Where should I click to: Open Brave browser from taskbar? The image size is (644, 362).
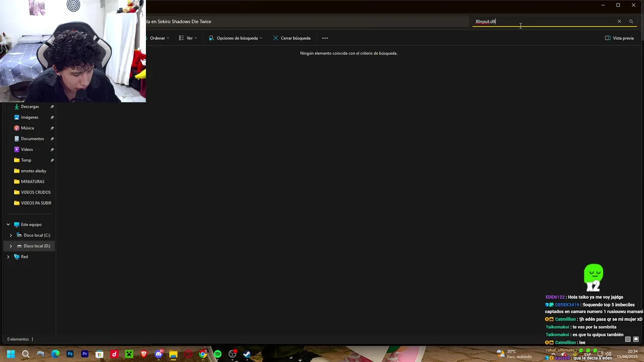pyautogui.click(x=144, y=354)
